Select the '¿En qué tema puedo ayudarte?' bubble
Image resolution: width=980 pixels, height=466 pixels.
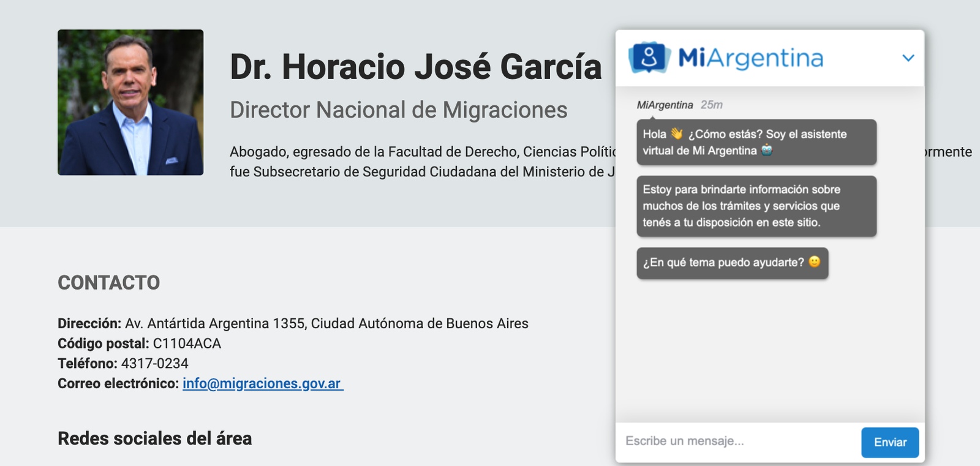tap(733, 263)
